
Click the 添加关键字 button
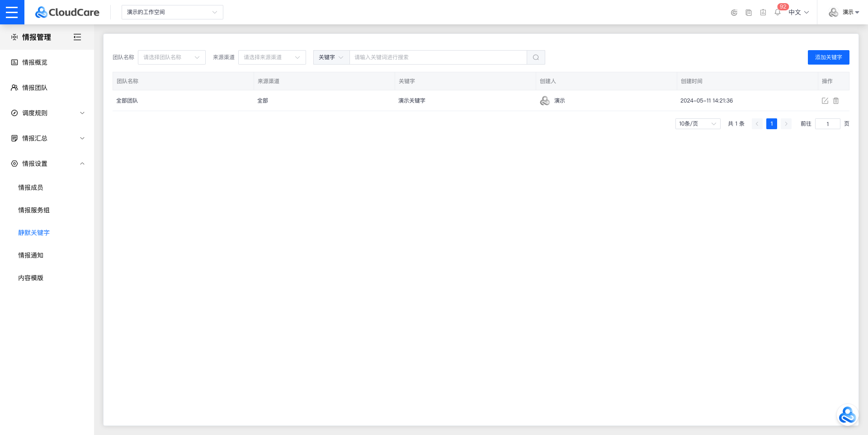click(x=828, y=57)
